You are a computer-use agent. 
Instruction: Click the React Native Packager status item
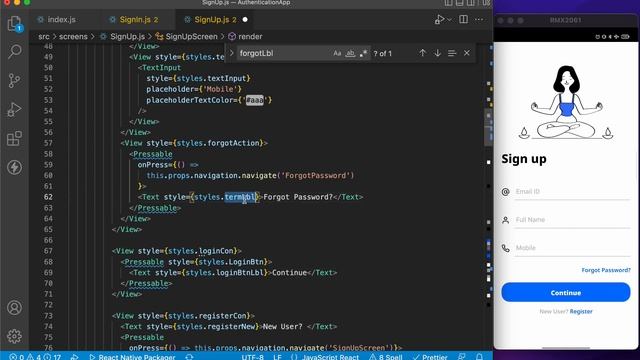coord(132,357)
